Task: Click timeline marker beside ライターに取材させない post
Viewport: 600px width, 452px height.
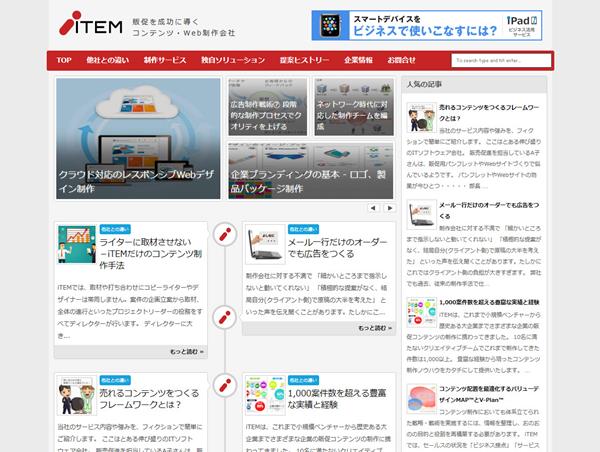Action: [x=225, y=234]
